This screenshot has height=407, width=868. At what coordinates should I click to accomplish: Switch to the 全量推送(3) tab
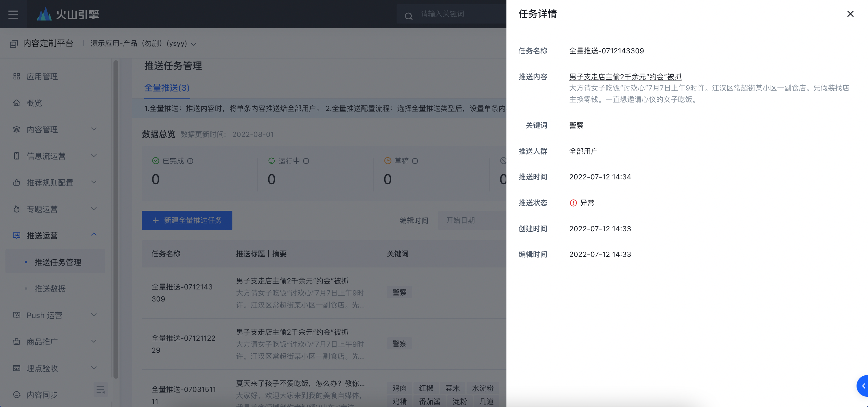tap(167, 88)
